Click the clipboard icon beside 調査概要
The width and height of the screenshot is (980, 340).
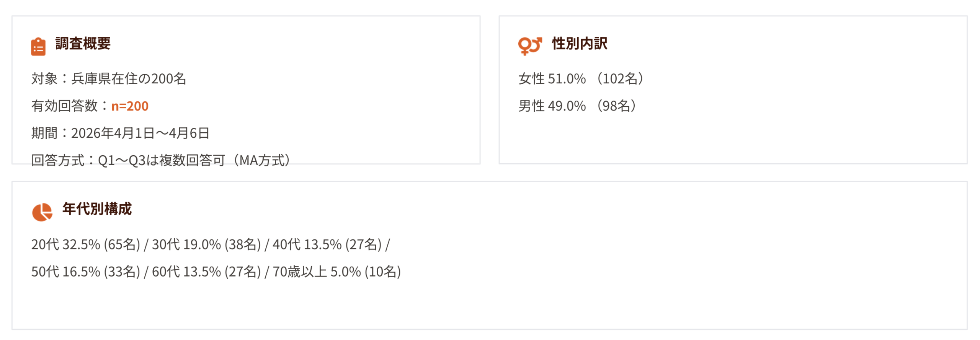[x=38, y=47]
